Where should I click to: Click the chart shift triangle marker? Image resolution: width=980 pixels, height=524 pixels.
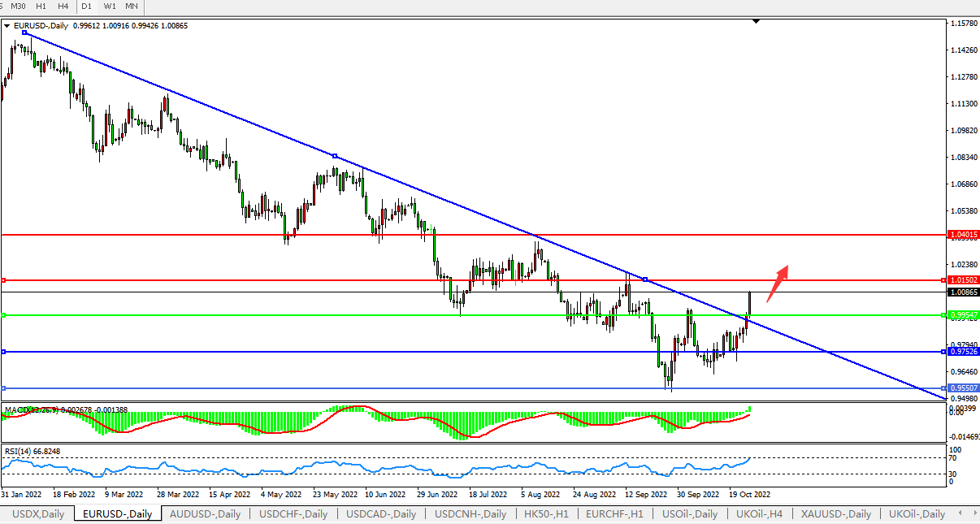[x=757, y=21]
